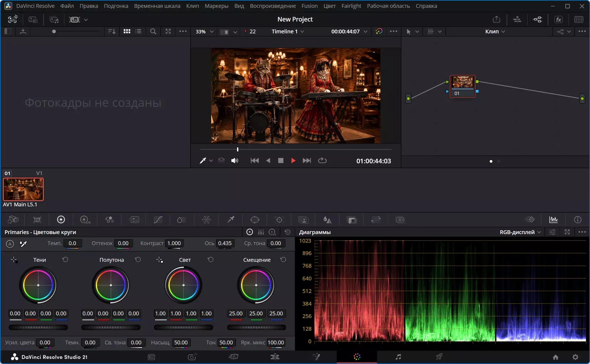Open the Keyframes palette
Screen dimensions: 590x364
coord(530,220)
